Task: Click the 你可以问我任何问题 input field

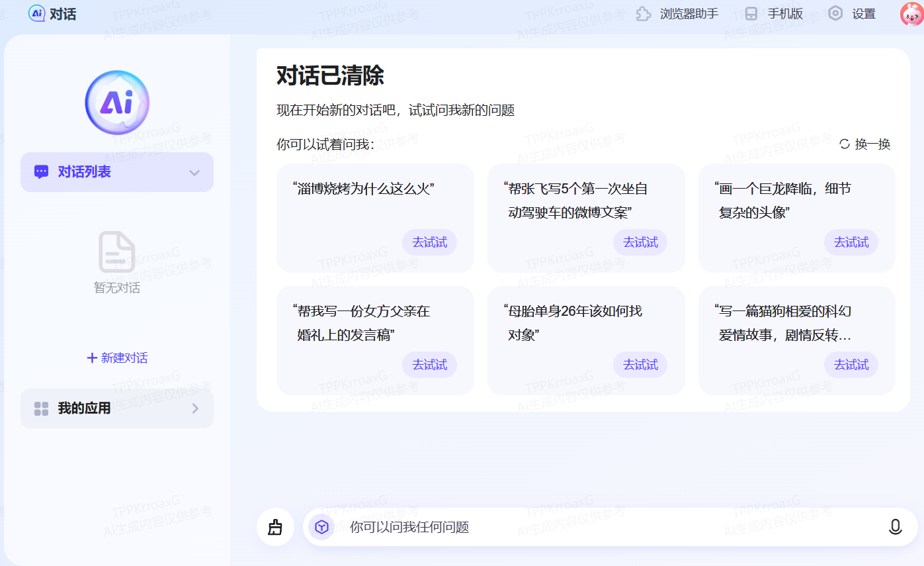Action: pyautogui.click(x=595, y=527)
